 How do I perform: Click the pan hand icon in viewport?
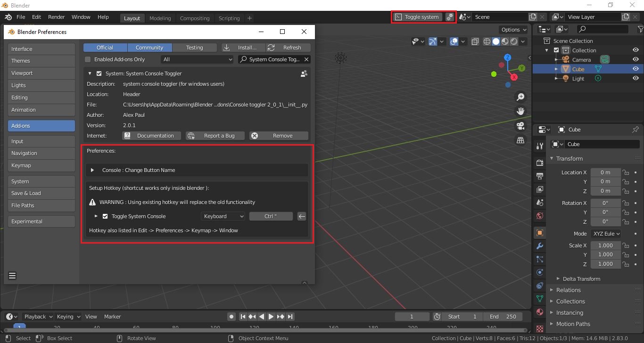520,111
